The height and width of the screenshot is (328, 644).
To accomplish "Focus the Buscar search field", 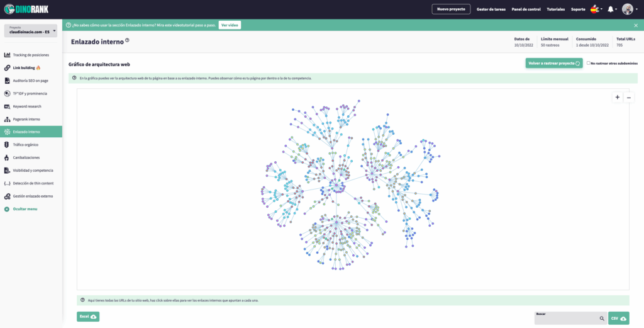I will (x=570, y=318).
